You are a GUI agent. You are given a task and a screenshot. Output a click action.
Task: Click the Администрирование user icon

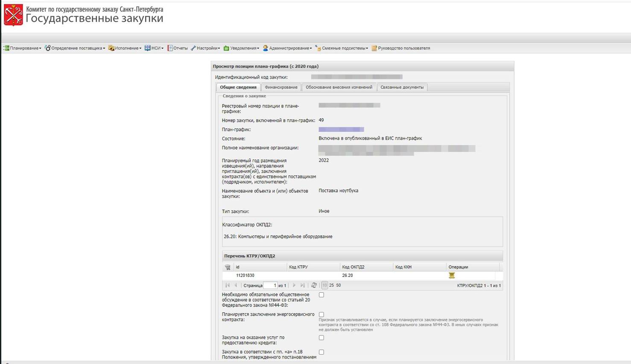[266, 48]
